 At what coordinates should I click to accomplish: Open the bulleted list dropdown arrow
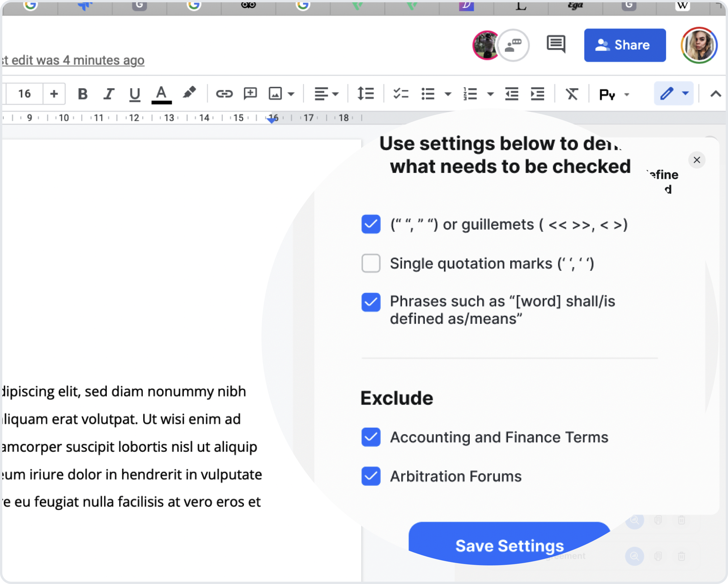[448, 94]
